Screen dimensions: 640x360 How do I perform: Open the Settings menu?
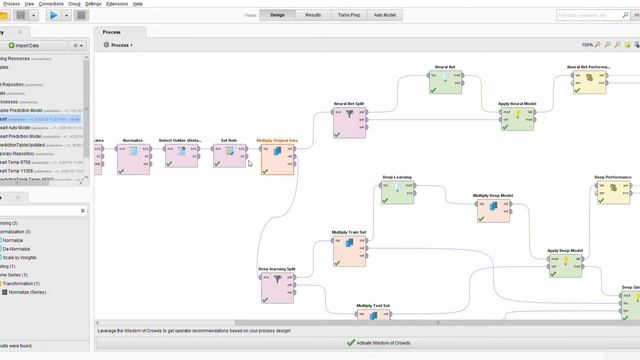(93, 4)
